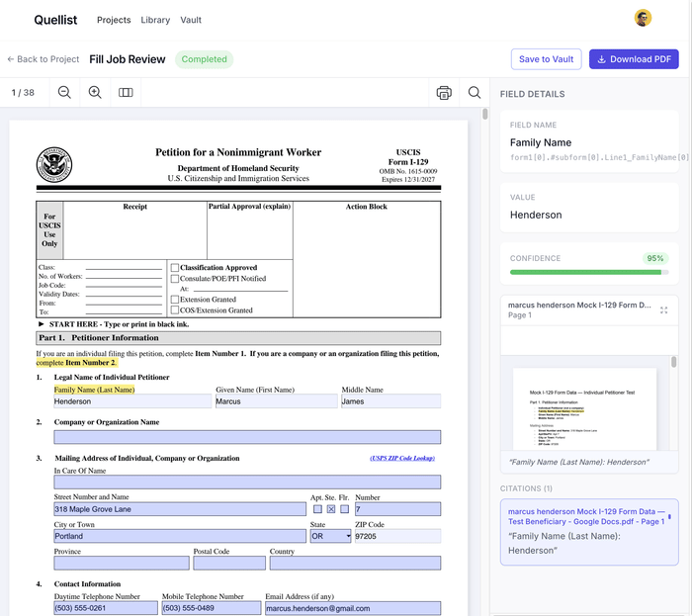Open the user profile avatar
This screenshot has height=616, width=692.
click(x=643, y=19)
